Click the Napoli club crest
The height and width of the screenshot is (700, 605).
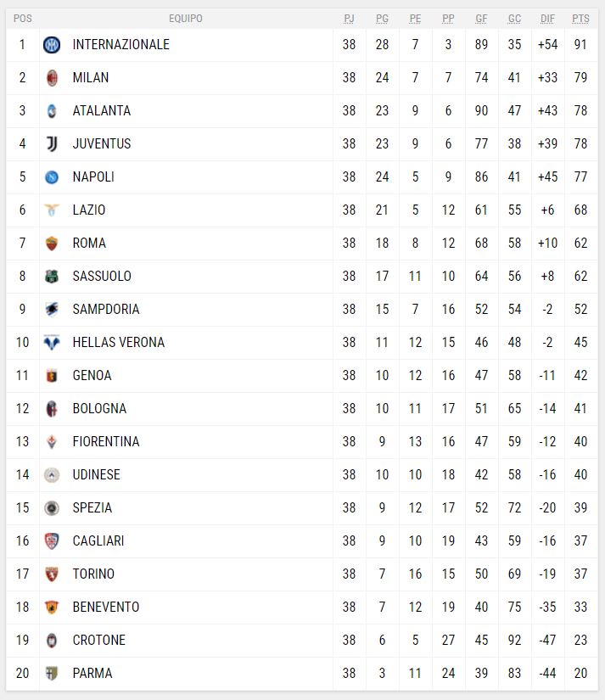(x=52, y=177)
